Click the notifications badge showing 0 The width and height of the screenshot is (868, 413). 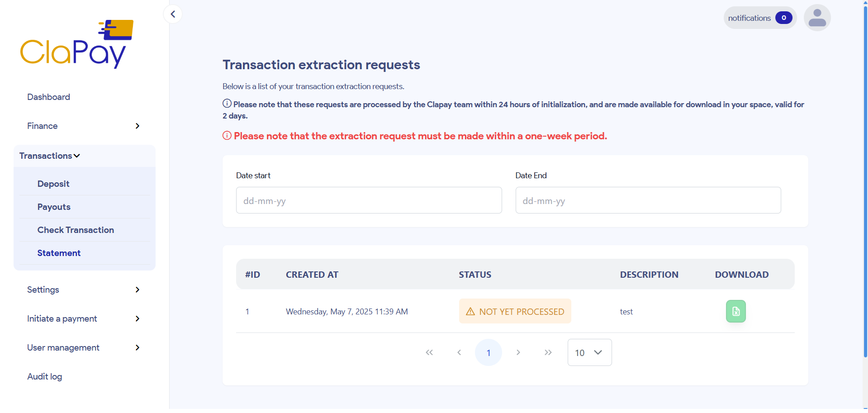click(783, 18)
